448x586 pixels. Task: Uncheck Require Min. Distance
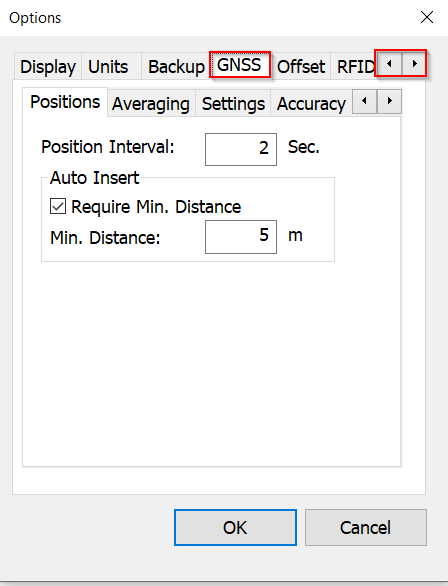pos(58,206)
